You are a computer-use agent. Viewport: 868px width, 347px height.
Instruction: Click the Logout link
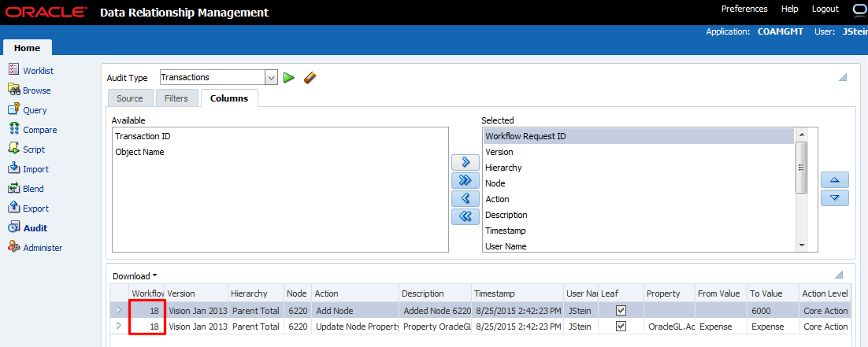(825, 9)
